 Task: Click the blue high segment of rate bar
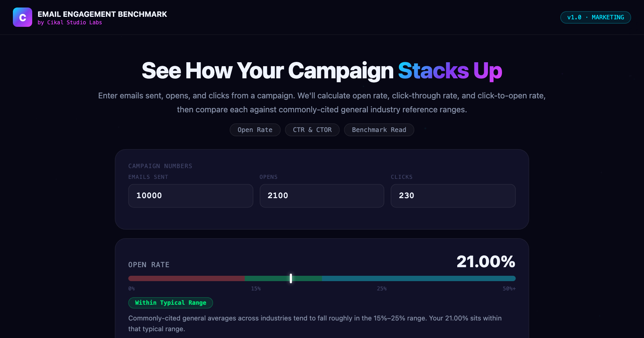point(419,278)
